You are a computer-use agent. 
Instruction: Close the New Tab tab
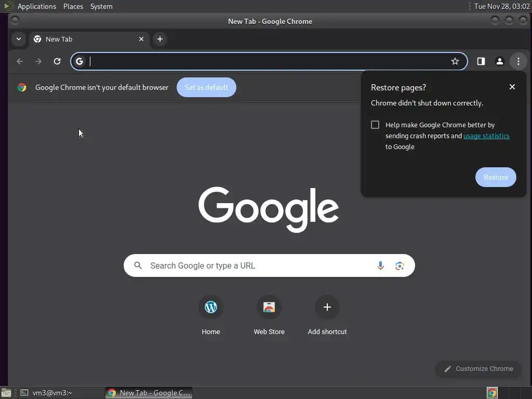[x=141, y=39]
